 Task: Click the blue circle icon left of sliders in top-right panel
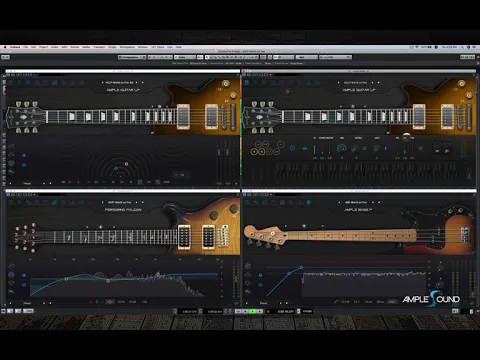(x=292, y=148)
